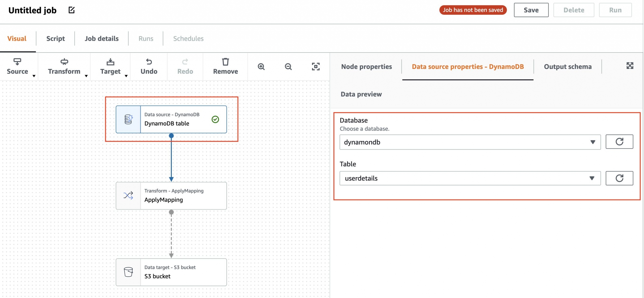Zoom out of the canvas
The image size is (644, 298).
pos(288,67)
